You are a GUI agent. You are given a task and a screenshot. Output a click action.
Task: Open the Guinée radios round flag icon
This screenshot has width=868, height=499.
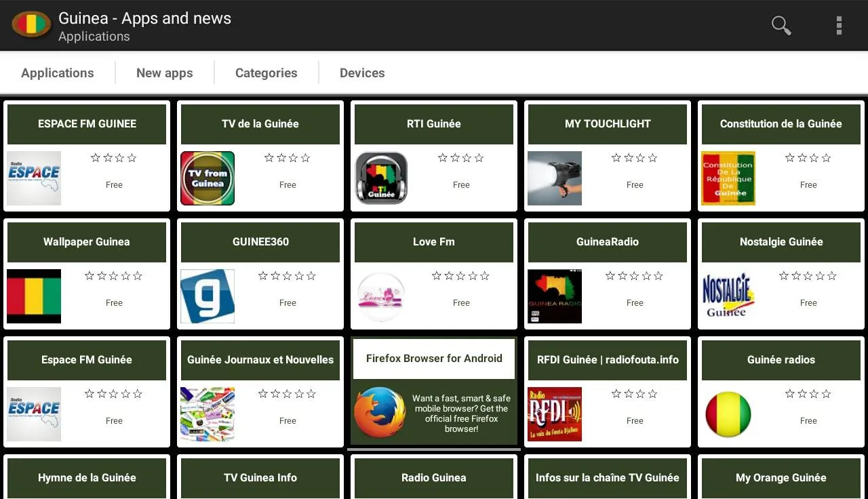pyautogui.click(x=728, y=414)
